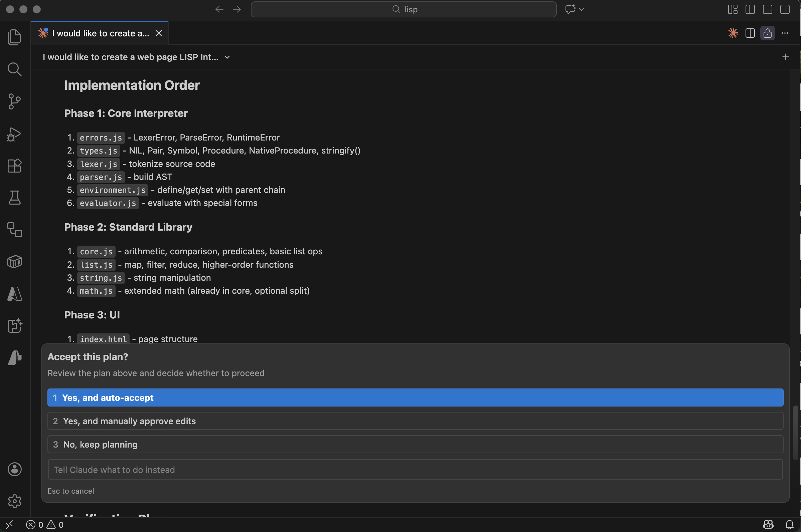The width and height of the screenshot is (801, 532).
Task: Open the editor actions overflow menu
Action: 785,33
